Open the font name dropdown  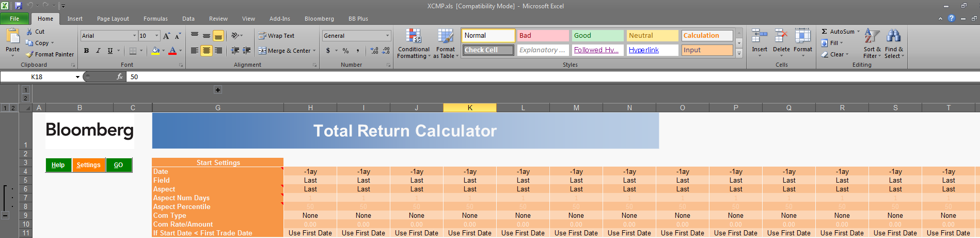point(134,36)
